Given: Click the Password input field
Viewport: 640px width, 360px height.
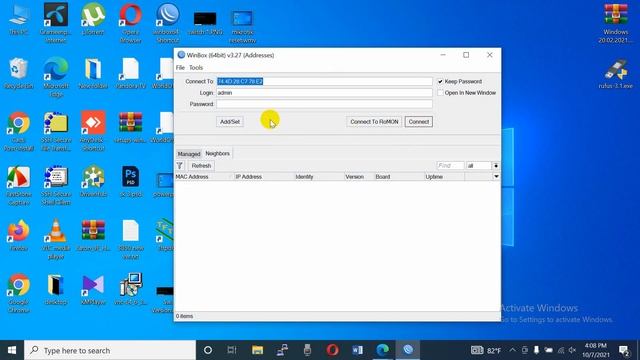Looking at the screenshot, I should (x=324, y=104).
